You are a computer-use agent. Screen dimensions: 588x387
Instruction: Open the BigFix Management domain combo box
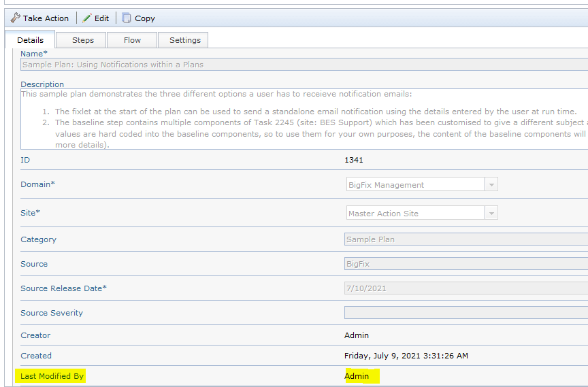[x=415, y=185]
